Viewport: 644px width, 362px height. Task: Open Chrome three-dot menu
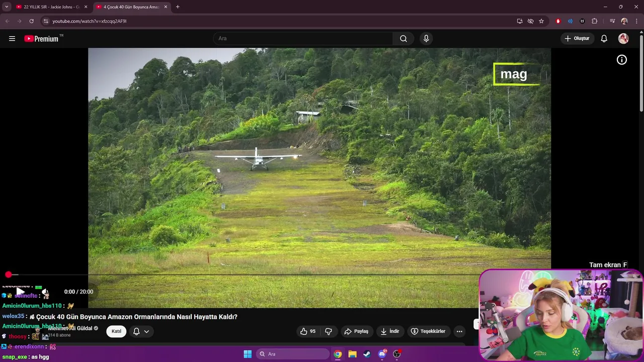(636, 21)
